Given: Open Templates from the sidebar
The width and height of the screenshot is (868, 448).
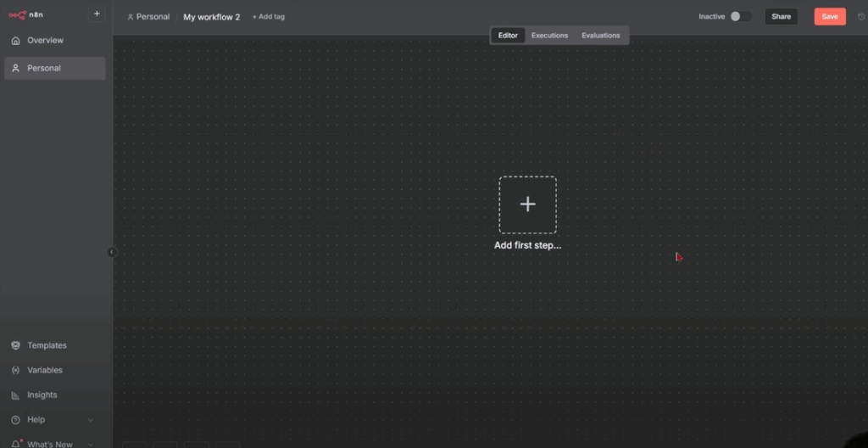Looking at the screenshot, I should pyautogui.click(x=55, y=345).
